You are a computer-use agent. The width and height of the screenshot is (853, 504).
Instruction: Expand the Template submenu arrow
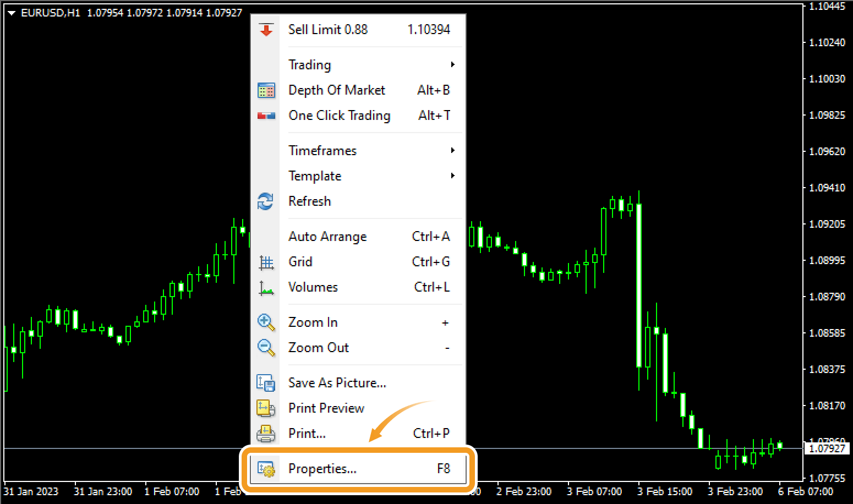tap(452, 176)
